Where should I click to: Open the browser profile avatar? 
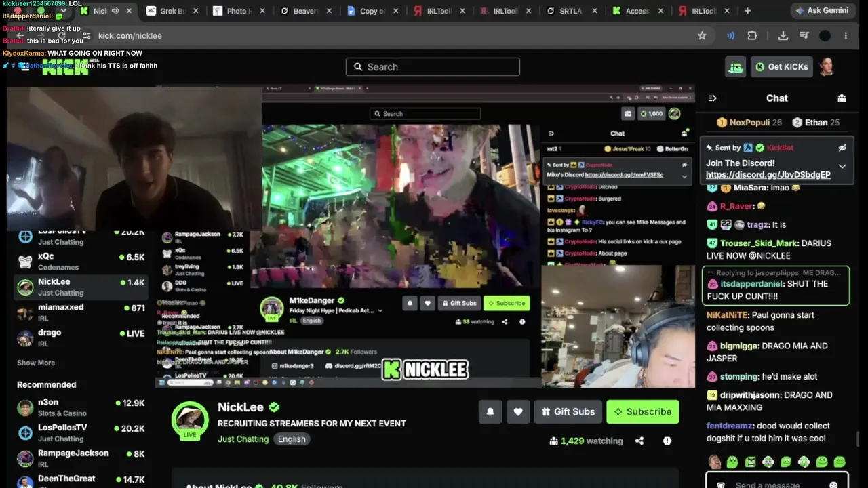click(x=825, y=36)
